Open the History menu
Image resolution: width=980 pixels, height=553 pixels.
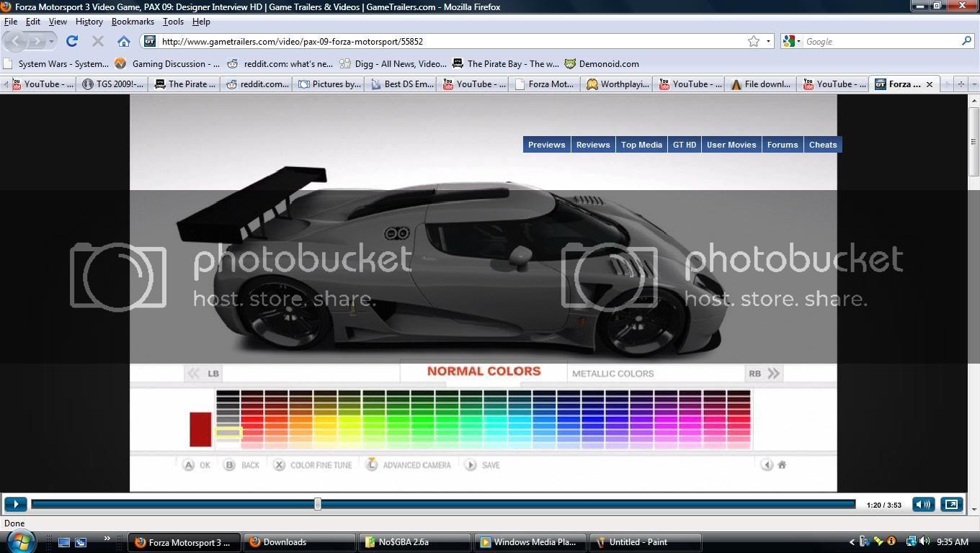89,22
